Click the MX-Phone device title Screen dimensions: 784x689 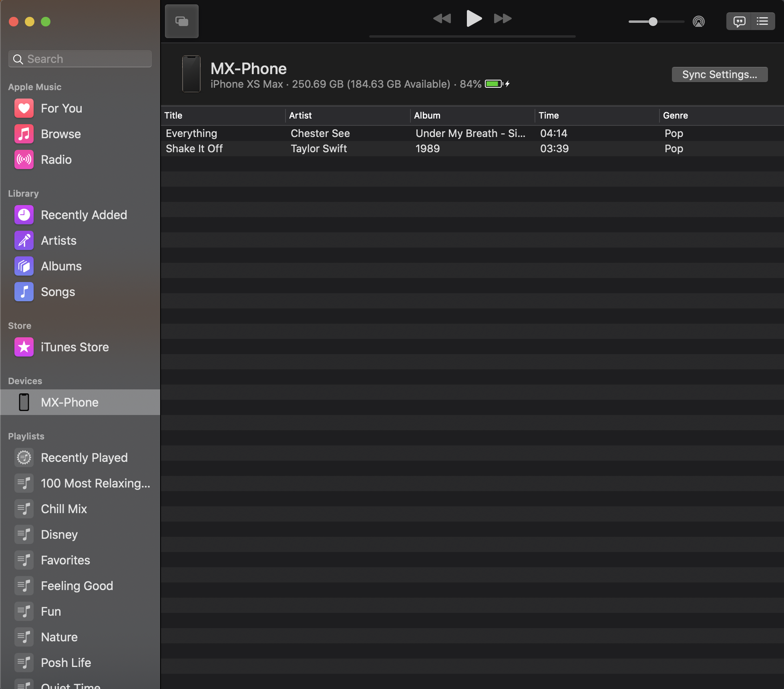pyautogui.click(x=249, y=69)
